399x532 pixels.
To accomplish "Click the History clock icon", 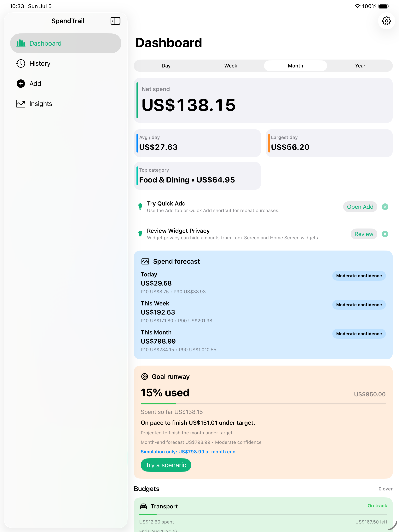I will [x=21, y=63].
